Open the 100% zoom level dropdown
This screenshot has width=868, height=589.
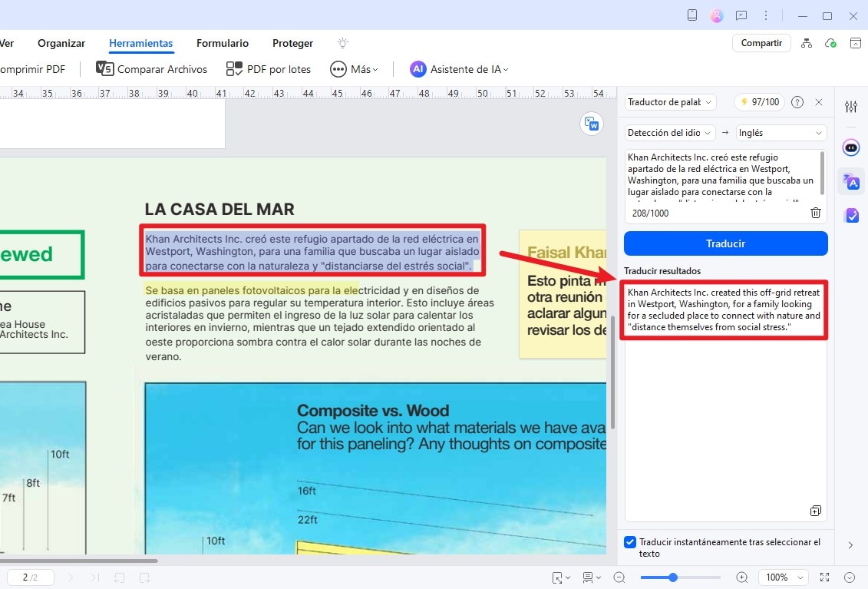(x=783, y=577)
